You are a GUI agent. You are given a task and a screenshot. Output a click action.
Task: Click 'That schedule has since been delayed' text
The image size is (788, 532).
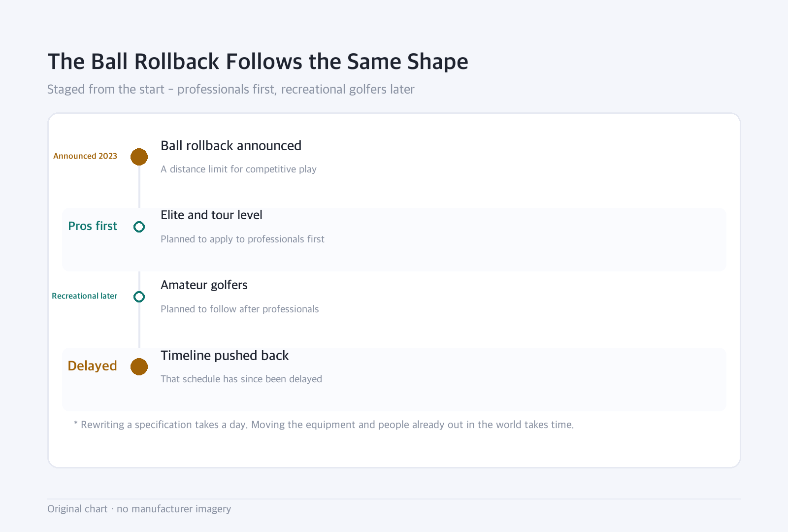click(x=241, y=379)
